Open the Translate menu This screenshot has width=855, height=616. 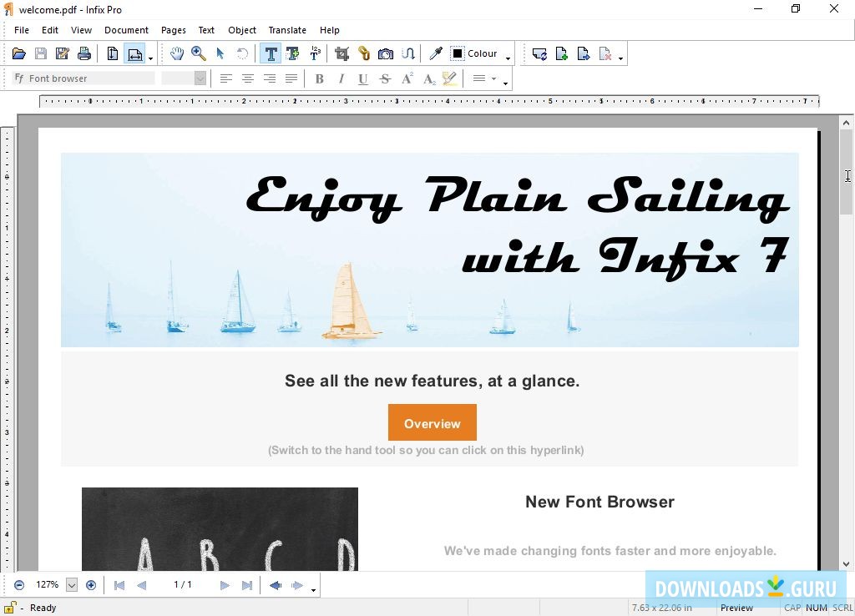pyautogui.click(x=287, y=30)
